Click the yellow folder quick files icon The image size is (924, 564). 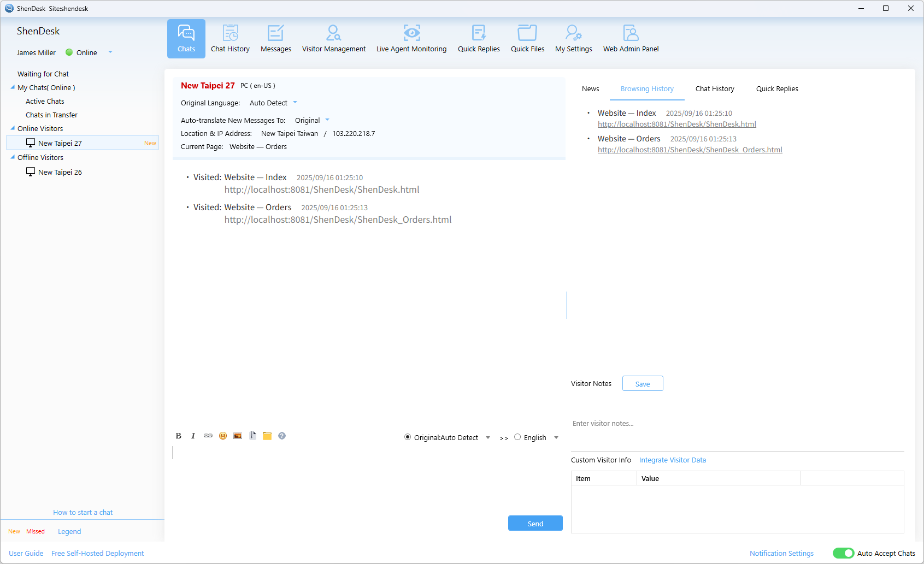click(x=267, y=436)
